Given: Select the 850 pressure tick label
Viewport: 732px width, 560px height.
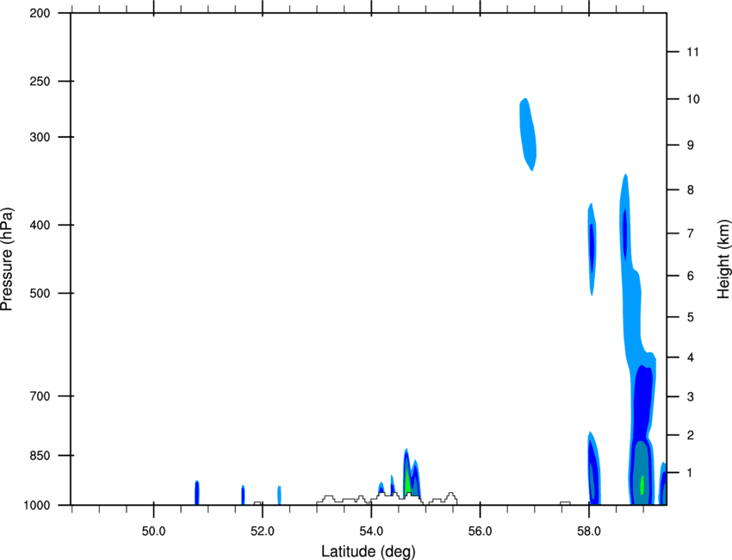Looking at the screenshot, I should (40, 455).
